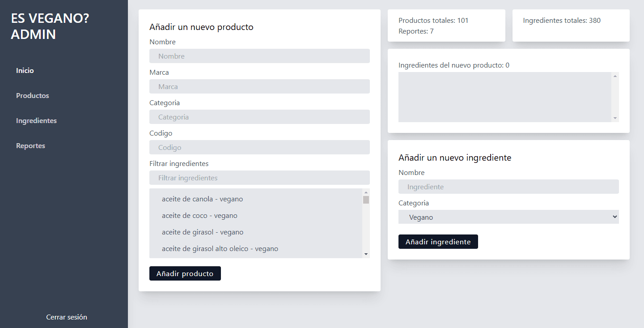Focus the Ingrediente name input
The height and width of the screenshot is (328, 644).
point(508,187)
